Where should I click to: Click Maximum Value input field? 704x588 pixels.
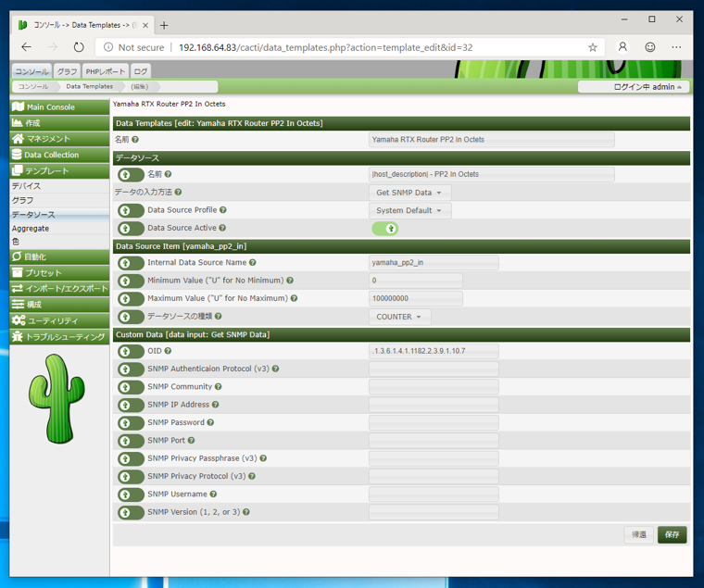[416, 298]
